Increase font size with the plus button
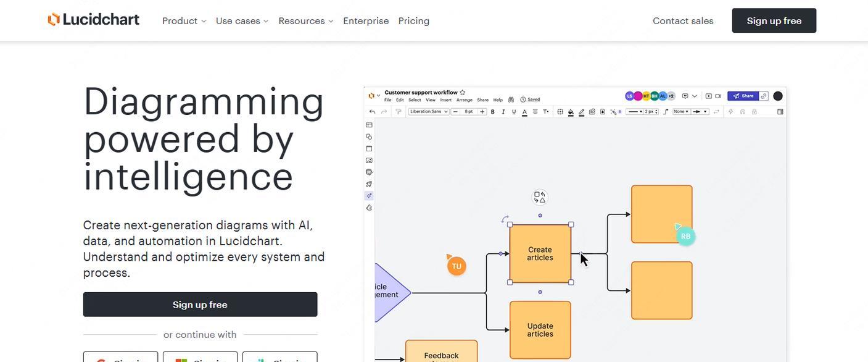 pyautogui.click(x=482, y=112)
